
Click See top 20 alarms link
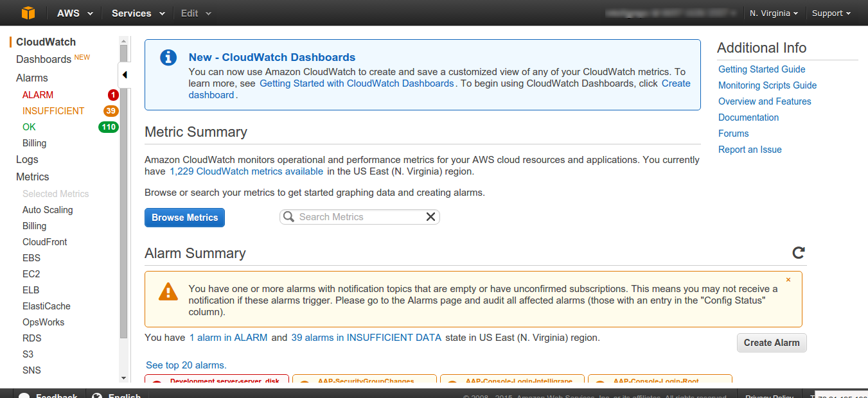pos(186,365)
